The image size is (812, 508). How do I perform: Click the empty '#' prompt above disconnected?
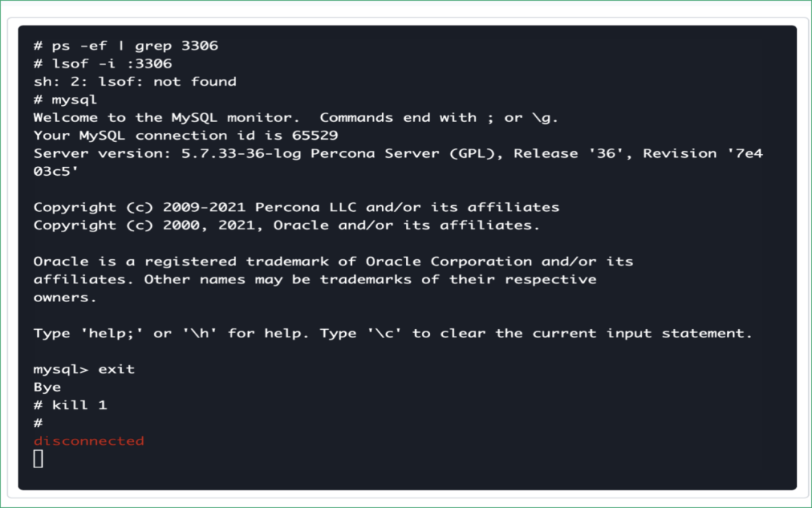coord(38,424)
